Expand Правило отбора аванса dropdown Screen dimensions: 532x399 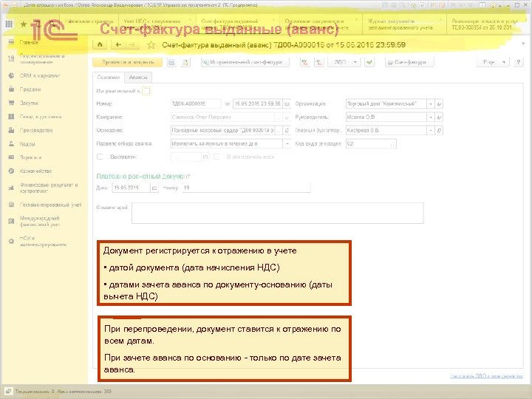click(x=287, y=143)
